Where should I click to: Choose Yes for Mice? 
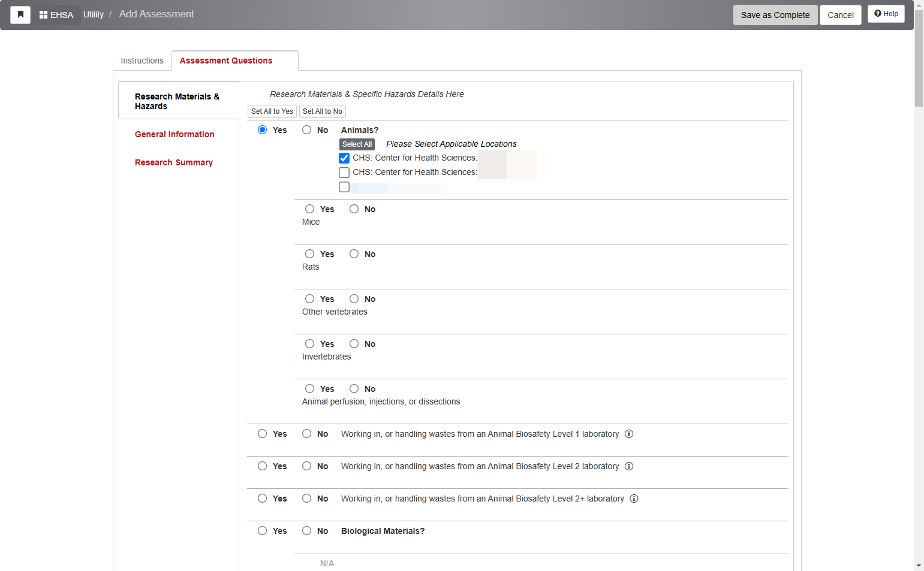click(309, 209)
